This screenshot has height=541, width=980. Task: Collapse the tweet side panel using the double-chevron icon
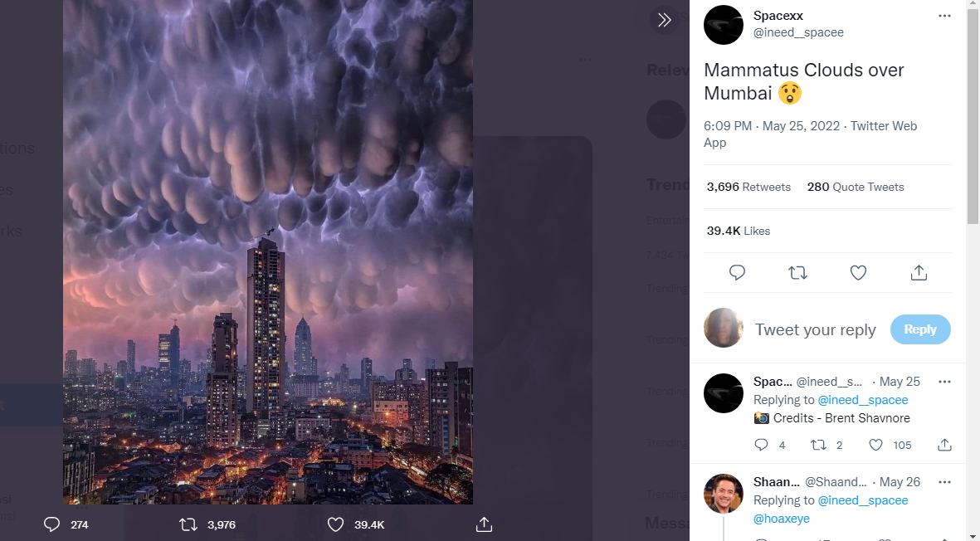664,21
